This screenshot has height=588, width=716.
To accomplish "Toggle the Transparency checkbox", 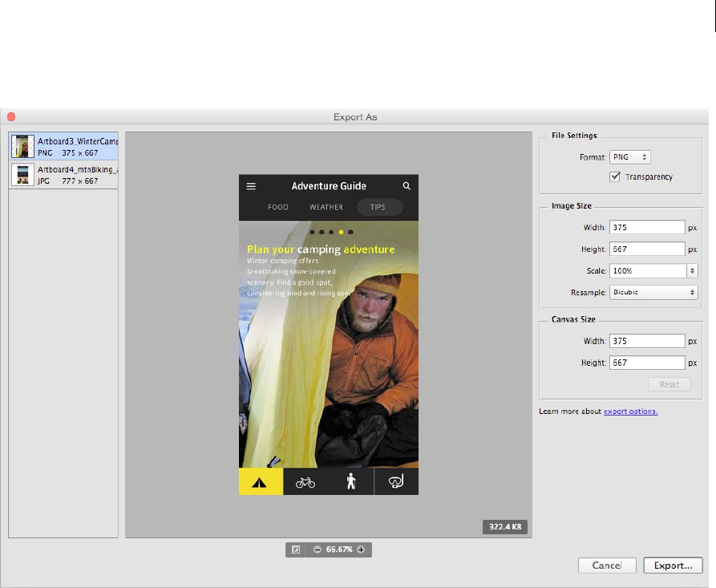I will (x=615, y=176).
